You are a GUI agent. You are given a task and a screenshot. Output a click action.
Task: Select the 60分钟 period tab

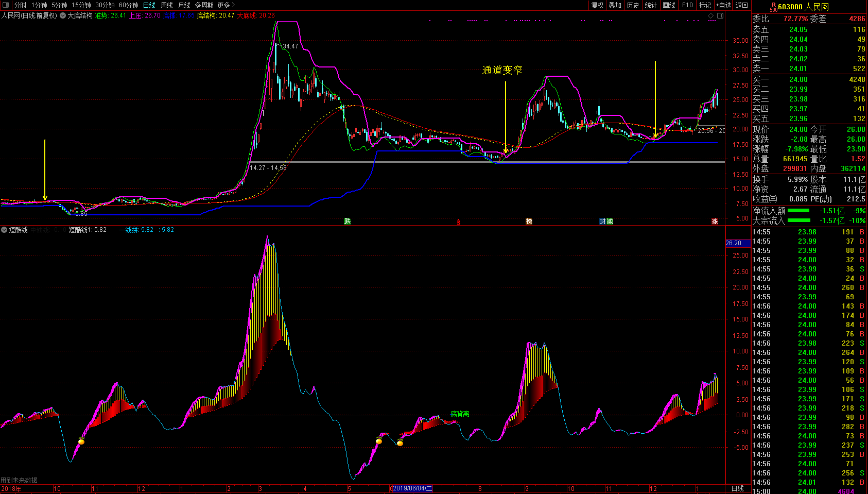point(129,5)
